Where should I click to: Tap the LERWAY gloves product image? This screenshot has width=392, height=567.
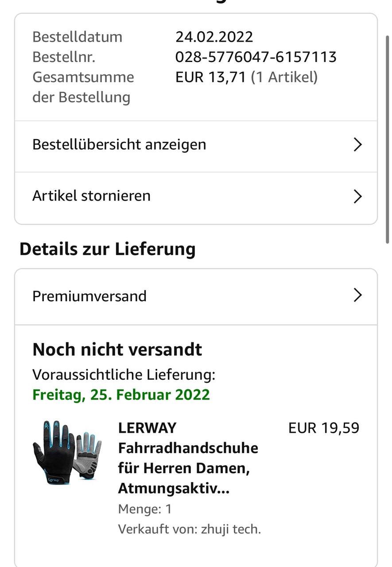[67, 453]
